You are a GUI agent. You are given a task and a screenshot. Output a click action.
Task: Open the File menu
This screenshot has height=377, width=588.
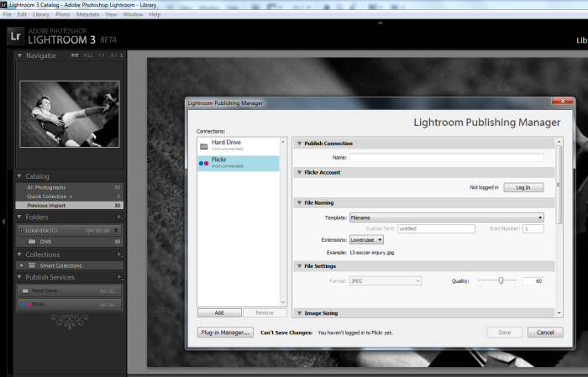point(7,14)
